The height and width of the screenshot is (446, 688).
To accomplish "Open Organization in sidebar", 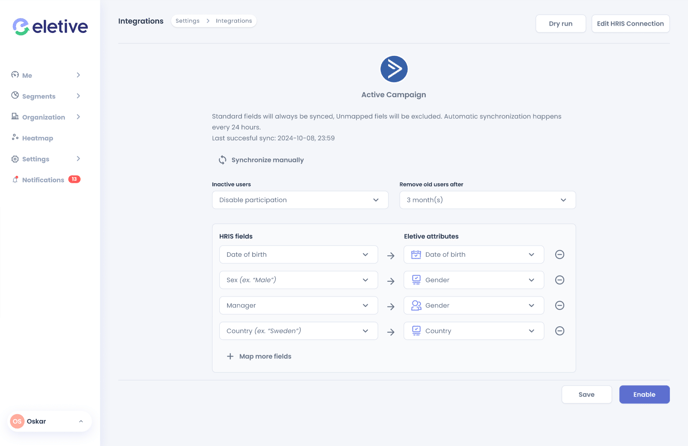I will [x=46, y=117].
